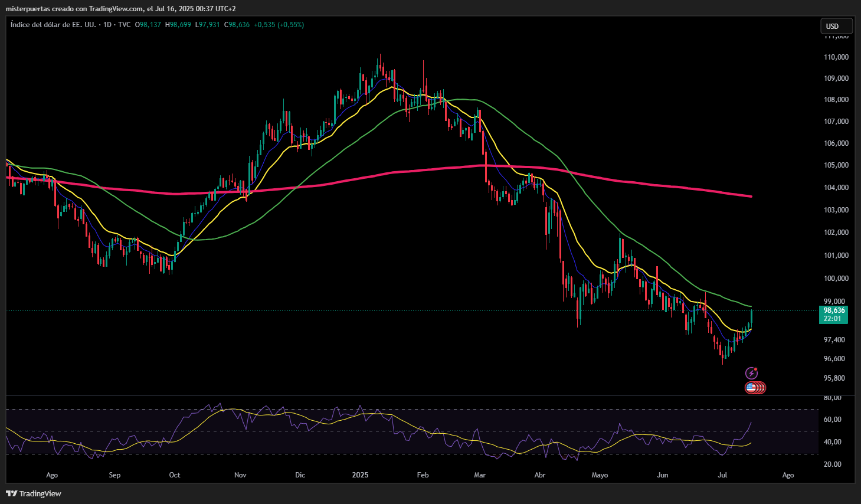Click the Sep label on time axis
The height and width of the screenshot is (504, 861).
(x=114, y=475)
